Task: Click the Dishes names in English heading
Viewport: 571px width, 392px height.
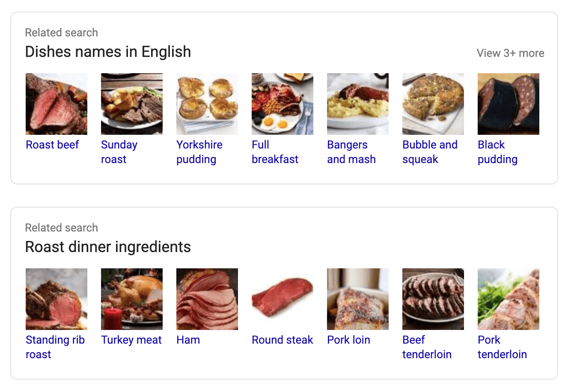Action: coord(108,52)
